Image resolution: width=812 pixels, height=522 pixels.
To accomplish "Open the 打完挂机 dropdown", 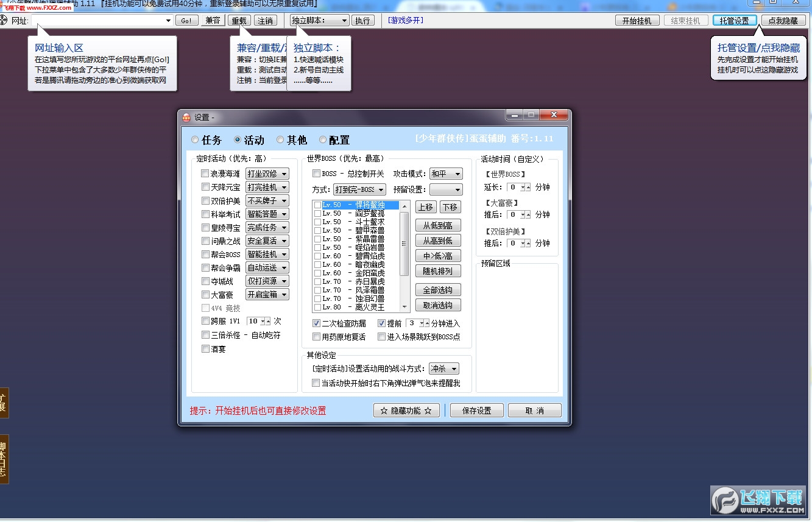I will click(x=267, y=187).
